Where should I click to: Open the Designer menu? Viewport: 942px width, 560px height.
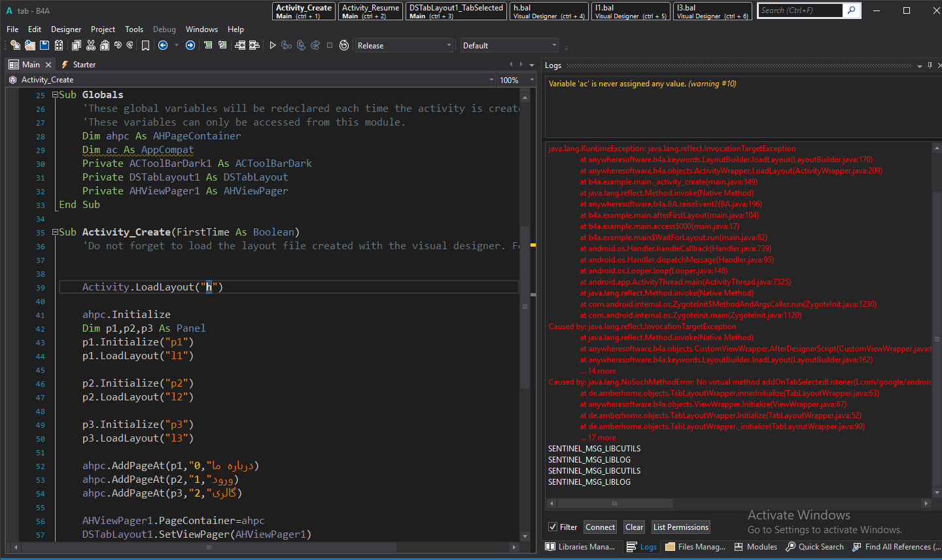(x=66, y=29)
